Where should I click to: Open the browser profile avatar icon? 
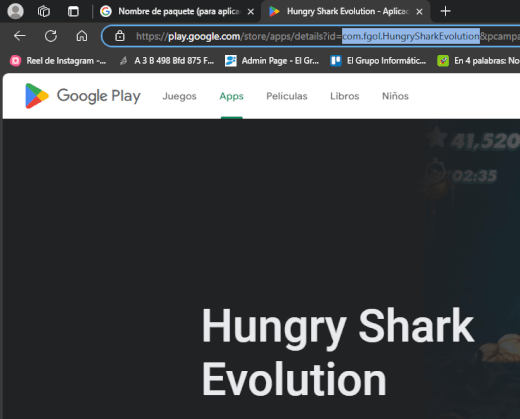coord(15,11)
